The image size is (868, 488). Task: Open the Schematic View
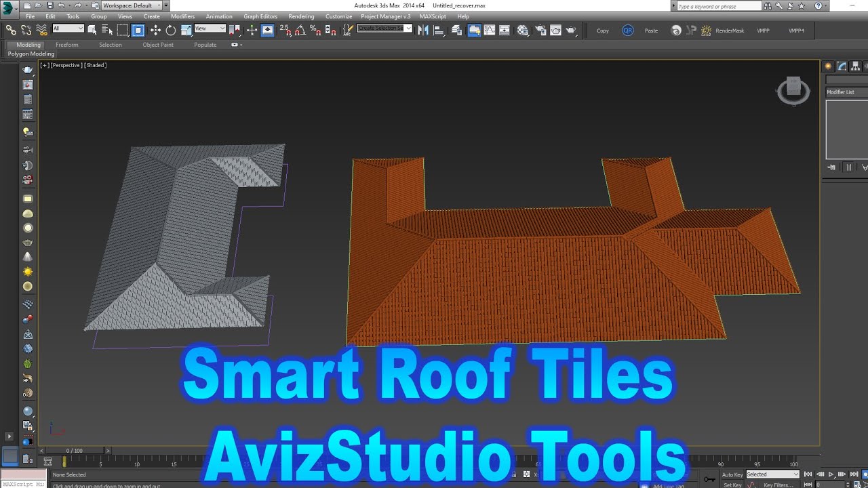pyautogui.click(x=505, y=30)
